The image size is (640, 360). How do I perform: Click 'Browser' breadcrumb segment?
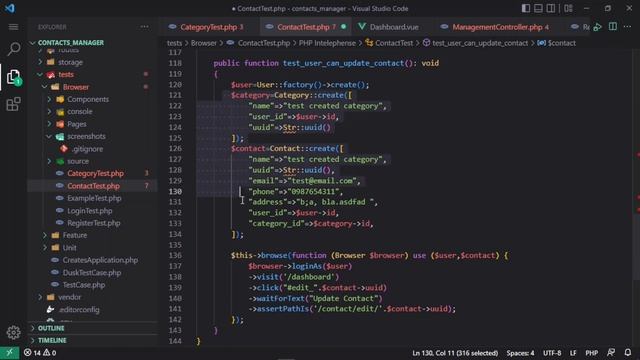204,43
